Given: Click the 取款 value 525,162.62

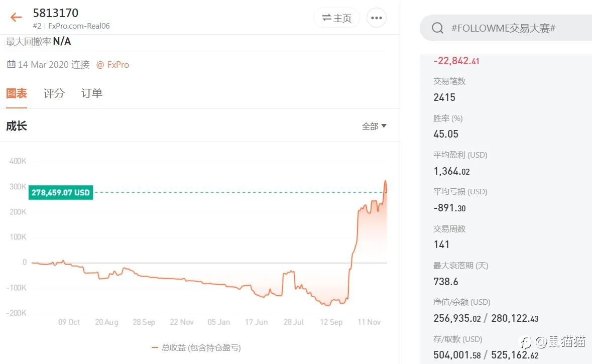Looking at the screenshot, I should [x=515, y=355].
